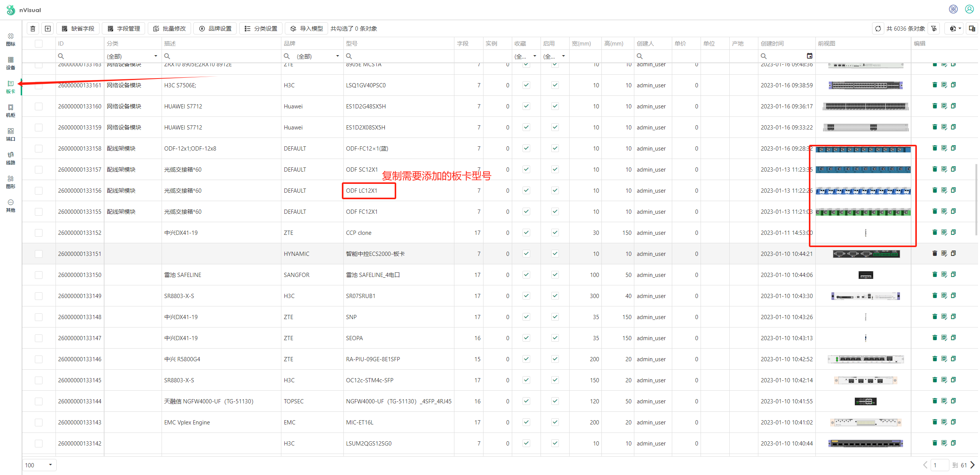Click the 批量修改 button
Viewport: 980px width, 475px height.
(170, 29)
